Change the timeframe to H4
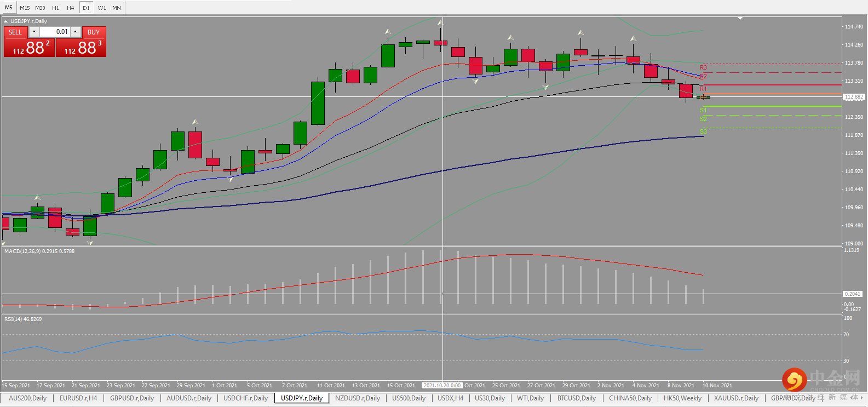 pos(71,8)
